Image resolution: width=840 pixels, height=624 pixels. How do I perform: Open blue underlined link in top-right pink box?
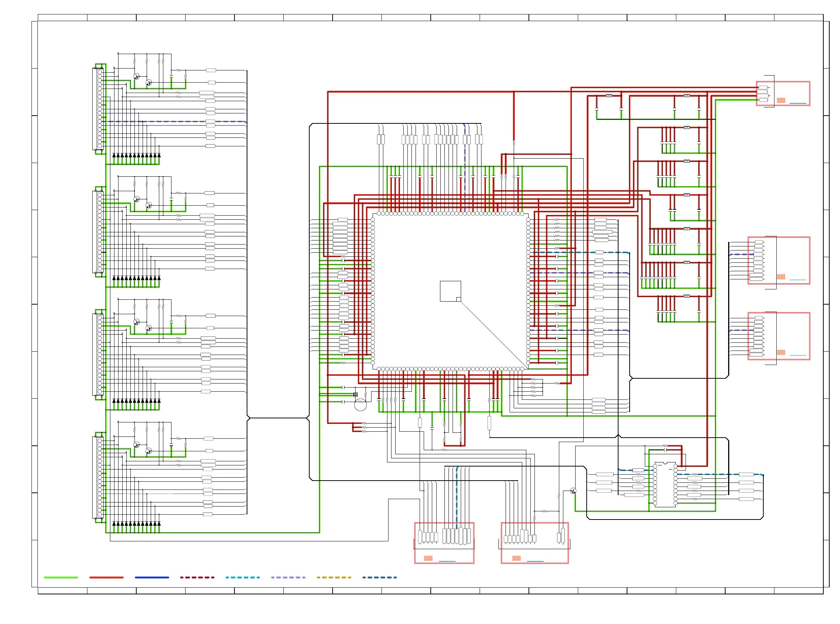coord(797,103)
